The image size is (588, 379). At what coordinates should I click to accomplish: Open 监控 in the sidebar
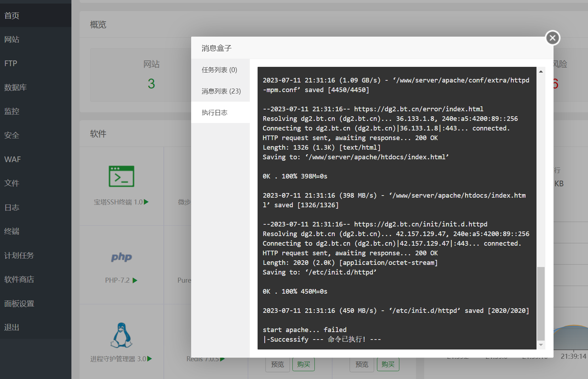click(x=36, y=111)
